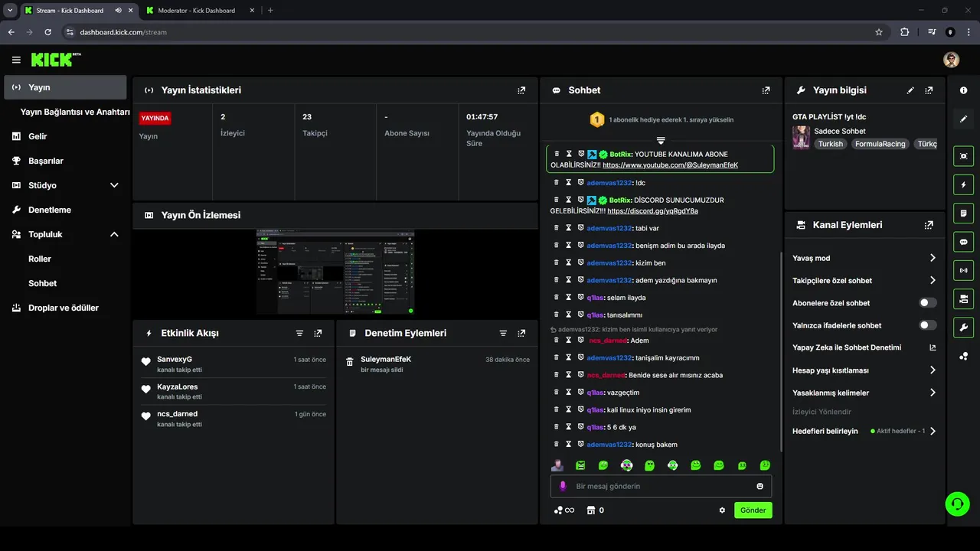This screenshot has height=551, width=980.
Task: Open the shop icon below chat input
Action: tap(590, 510)
